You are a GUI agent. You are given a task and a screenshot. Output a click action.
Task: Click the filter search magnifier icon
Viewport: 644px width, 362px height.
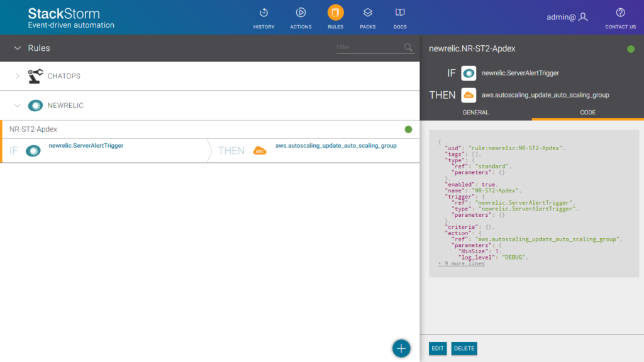click(408, 48)
